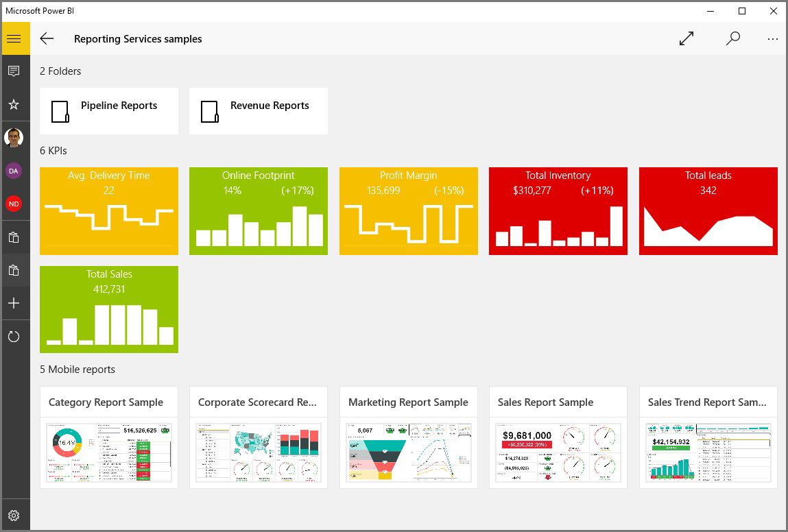Open the Profit Margin KPI tile
788x532 pixels.
click(408, 210)
